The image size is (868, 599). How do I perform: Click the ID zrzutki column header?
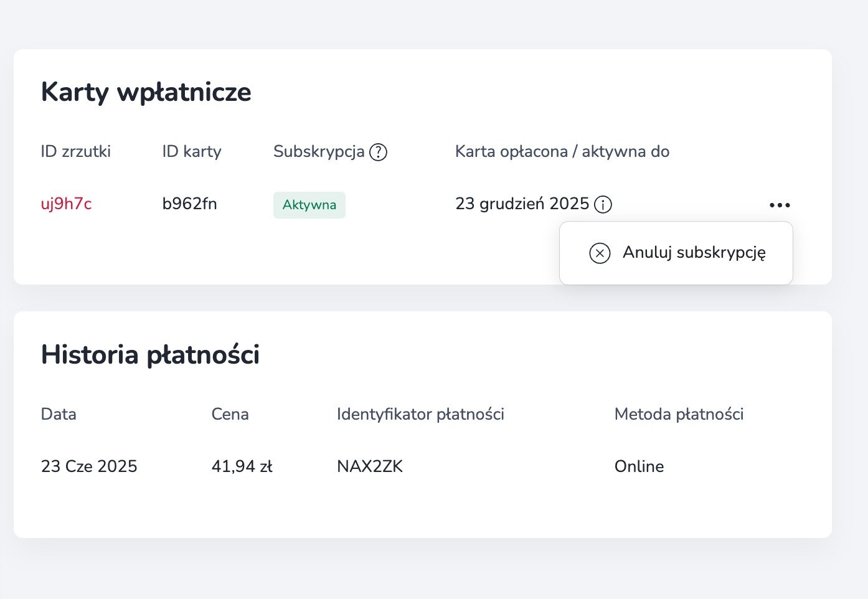click(76, 151)
